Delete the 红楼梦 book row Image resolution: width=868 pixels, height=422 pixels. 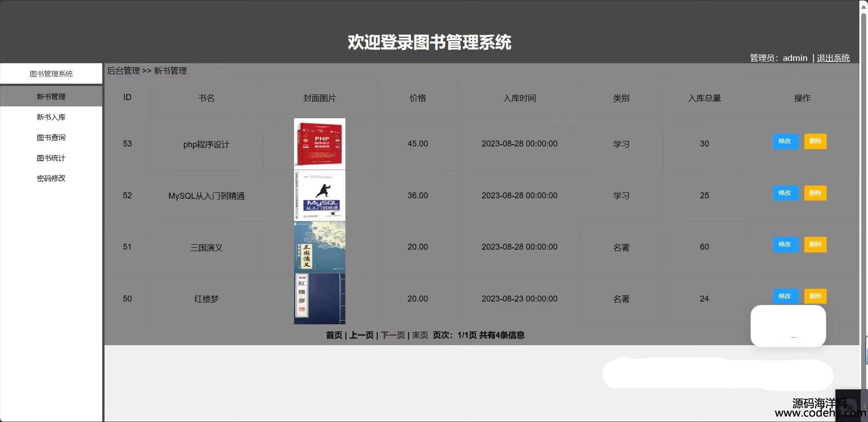[815, 296]
